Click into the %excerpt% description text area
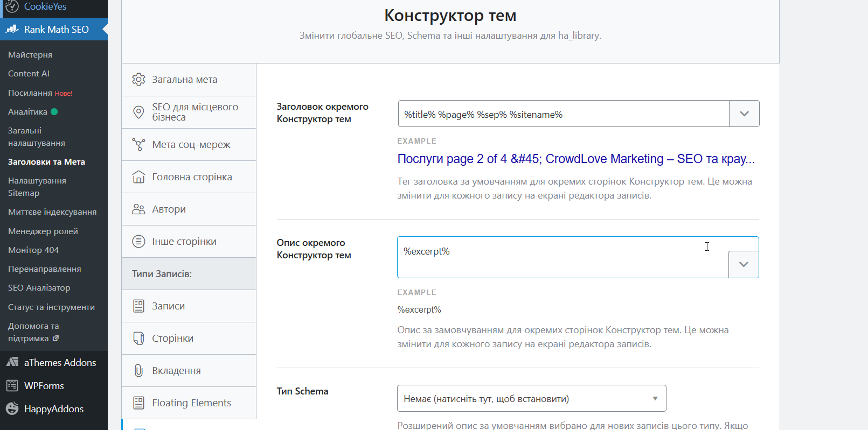 point(560,257)
